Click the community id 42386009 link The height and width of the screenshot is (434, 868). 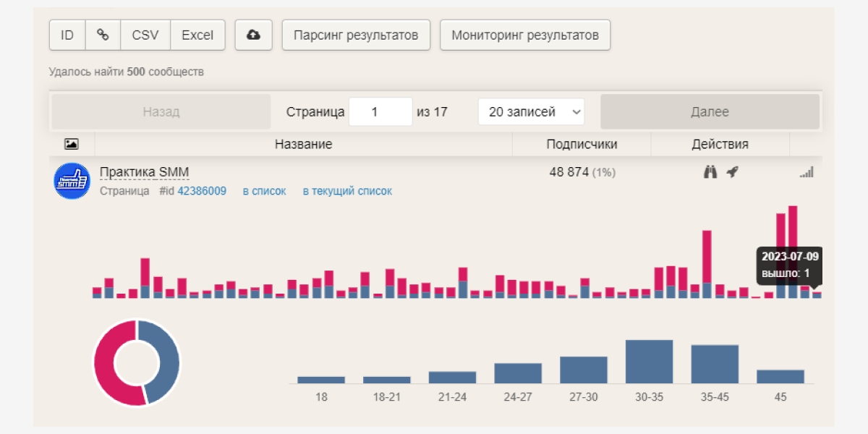(x=202, y=191)
